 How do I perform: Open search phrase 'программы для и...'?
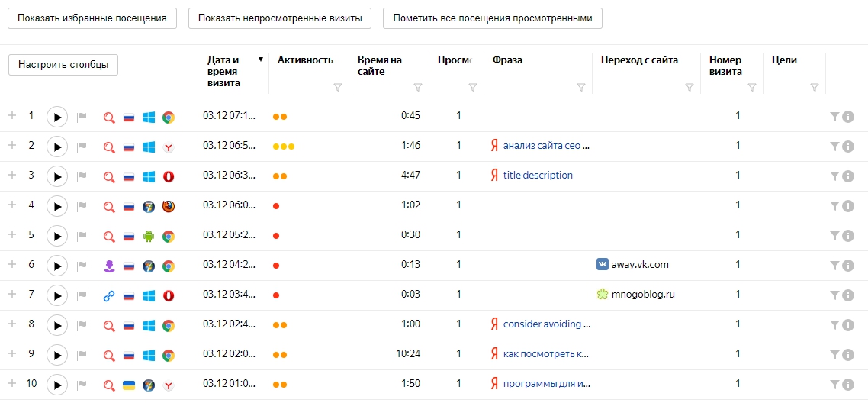tap(547, 384)
